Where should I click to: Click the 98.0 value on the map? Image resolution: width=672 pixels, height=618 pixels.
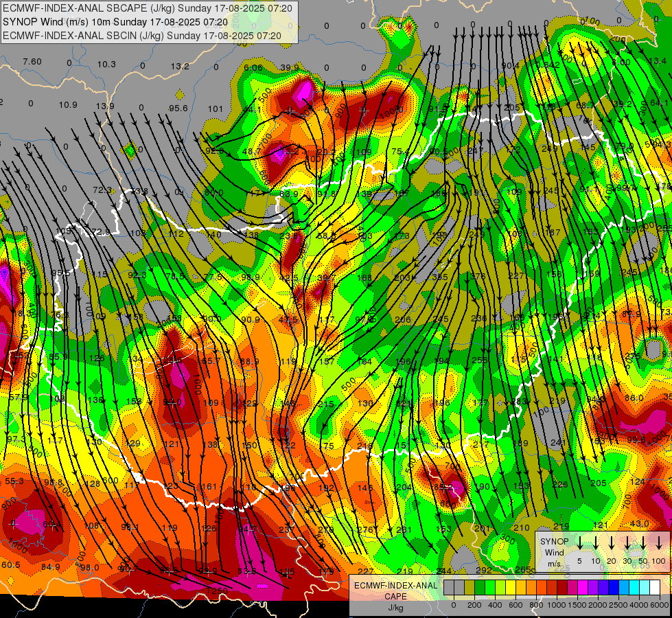(90, 568)
